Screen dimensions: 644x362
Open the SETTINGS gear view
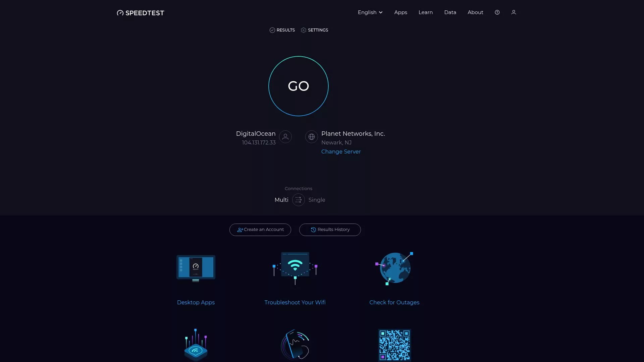click(314, 30)
